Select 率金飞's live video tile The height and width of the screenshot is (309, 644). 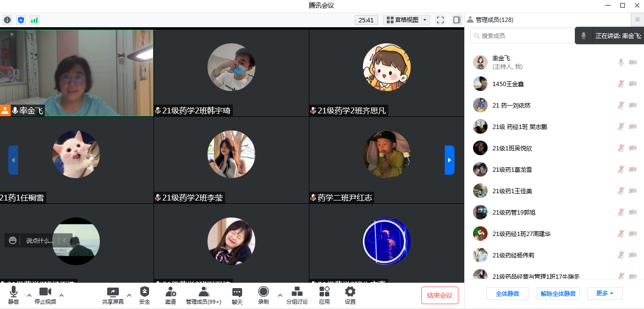point(76,73)
